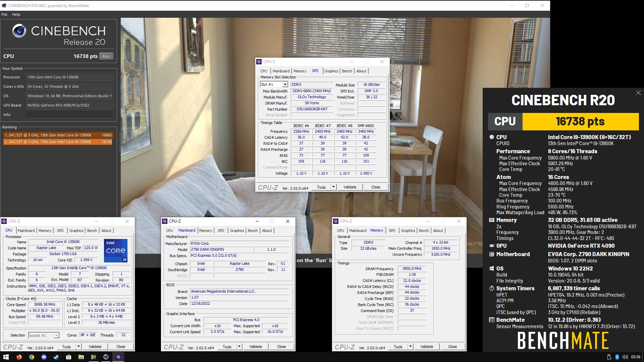Image resolution: width=644 pixels, height=362 pixels.
Task: Click the USB safely remove tray icon
Action: 609,357
